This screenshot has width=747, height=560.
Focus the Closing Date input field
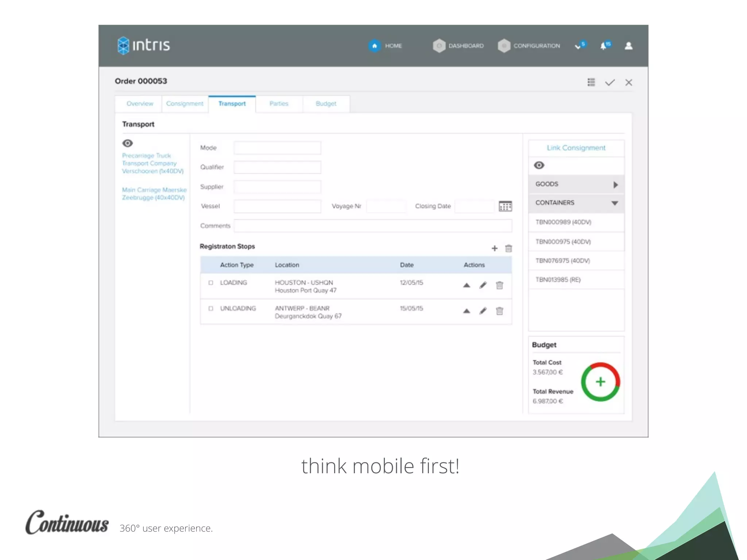click(475, 206)
